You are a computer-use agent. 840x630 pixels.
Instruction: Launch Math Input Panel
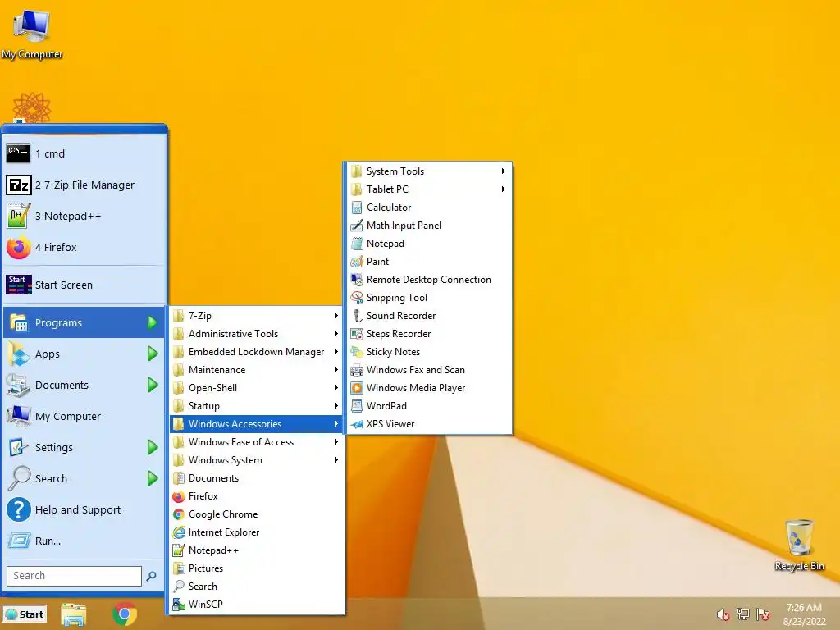coord(428,226)
